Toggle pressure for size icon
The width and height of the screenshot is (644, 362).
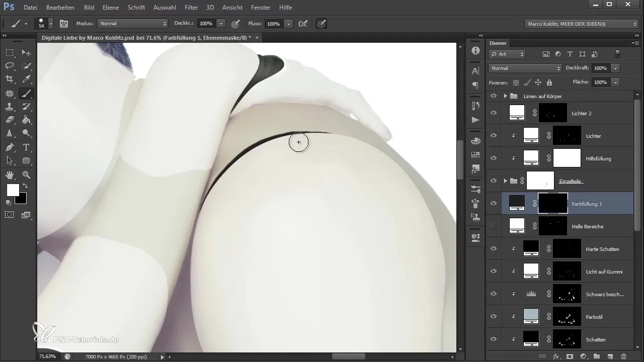321,24
